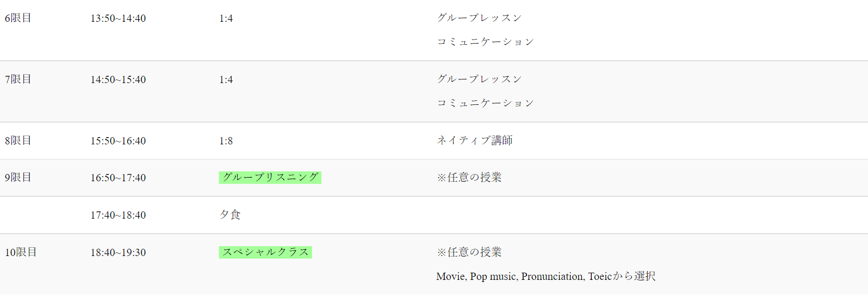Click コミュニケーション in the 7限目 row

(485, 103)
